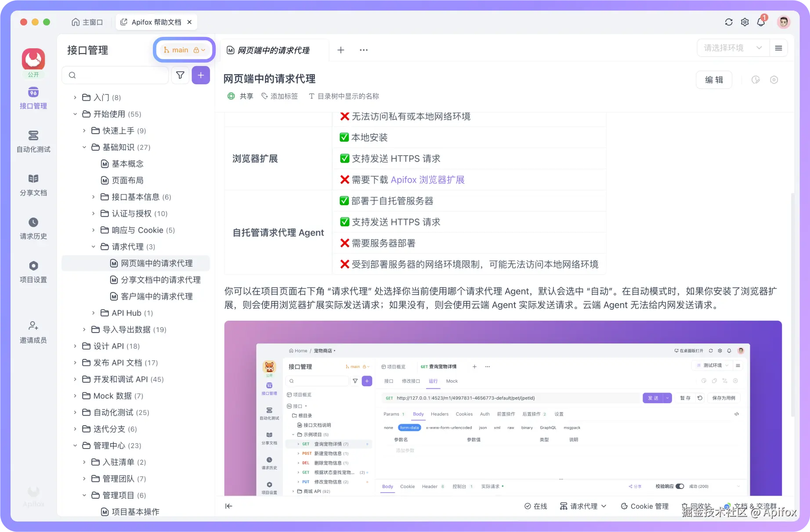810x532 pixels.
Task: Open the 分享文档 panel in the sidebar
Action: [x=33, y=185]
